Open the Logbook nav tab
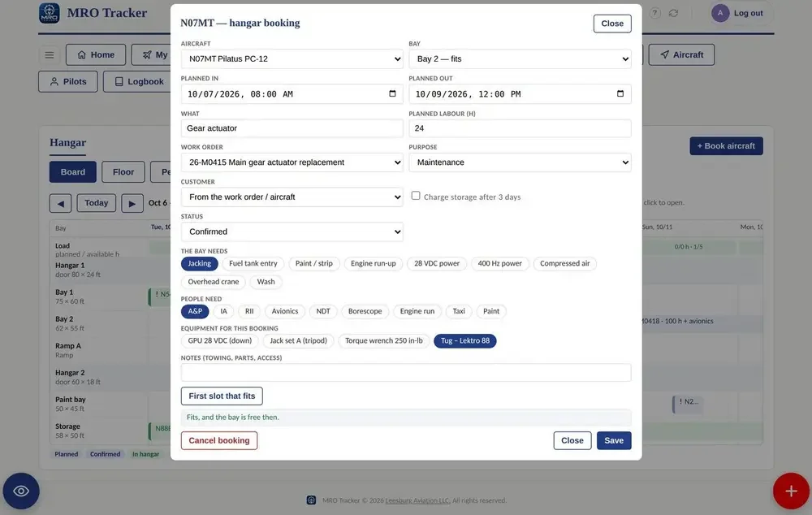The width and height of the screenshot is (812, 515). (139, 82)
